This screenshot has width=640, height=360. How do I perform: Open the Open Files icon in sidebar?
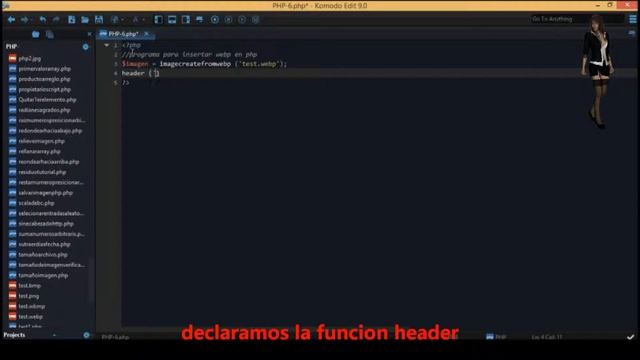click(50, 34)
